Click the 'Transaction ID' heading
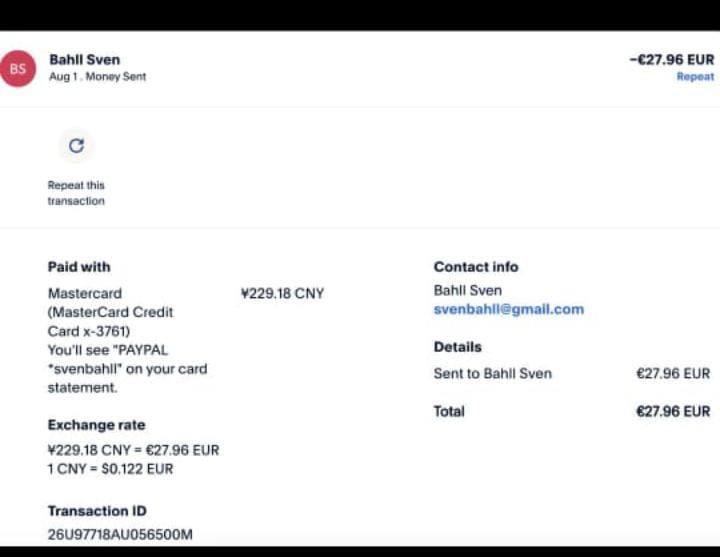Image resolution: width=720 pixels, height=557 pixels. pyautogui.click(x=97, y=511)
